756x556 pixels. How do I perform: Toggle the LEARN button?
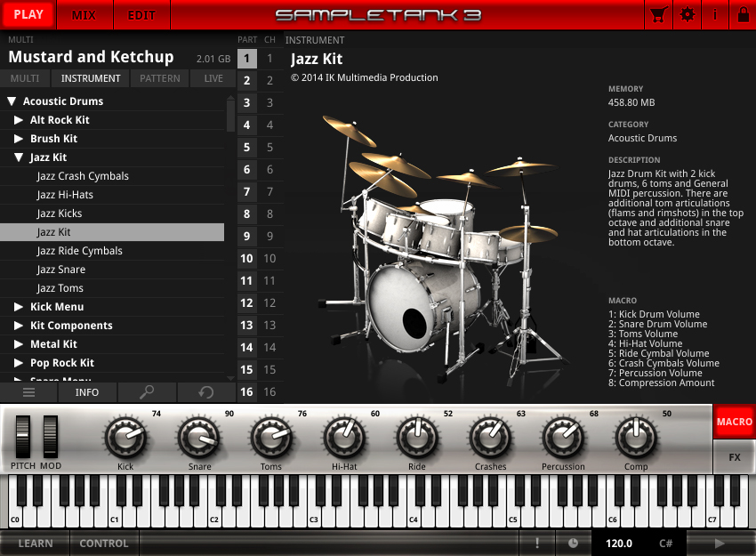tap(36, 543)
